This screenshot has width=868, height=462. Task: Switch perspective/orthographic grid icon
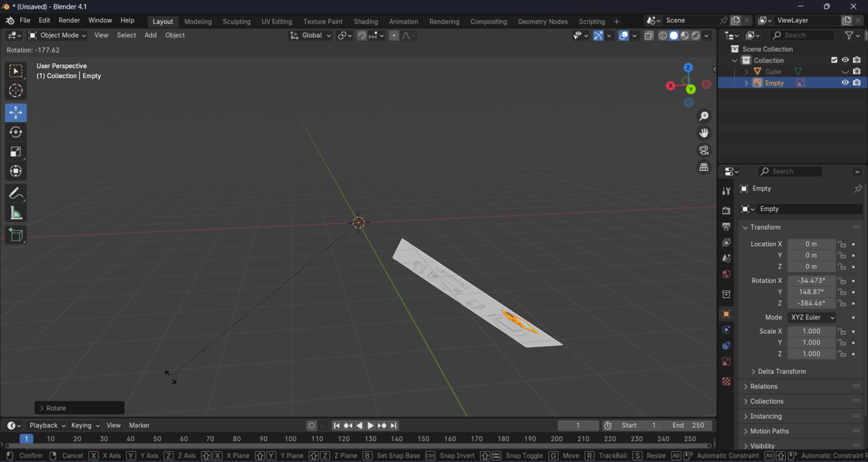[x=704, y=167]
